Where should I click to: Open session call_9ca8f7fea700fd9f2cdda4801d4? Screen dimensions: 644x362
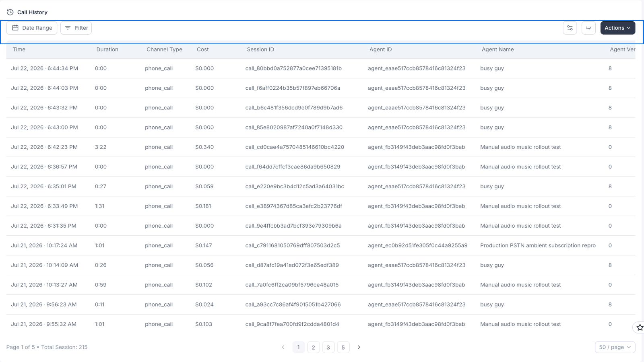tap(292, 324)
